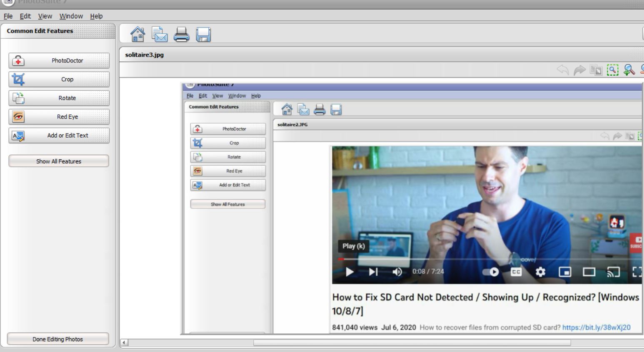Click the Home icon in the main toolbar
The width and height of the screenshot is (644, 352).
(x=137, y=34)
